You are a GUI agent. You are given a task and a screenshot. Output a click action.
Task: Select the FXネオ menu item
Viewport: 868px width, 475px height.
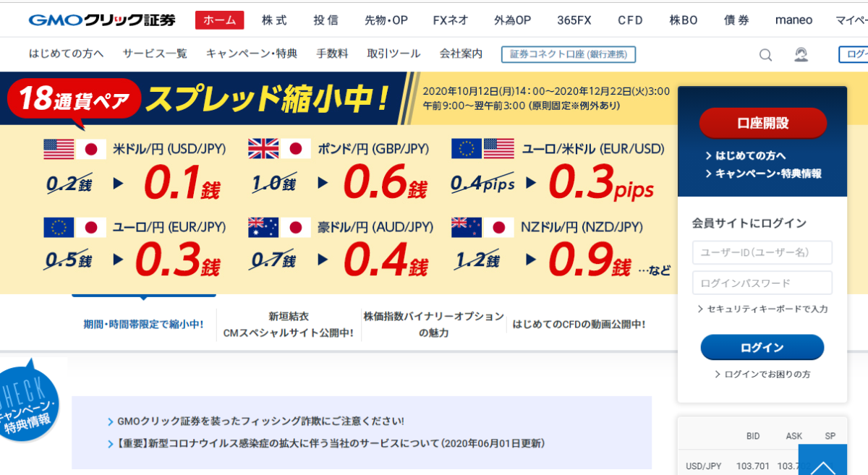coord(450,20)
